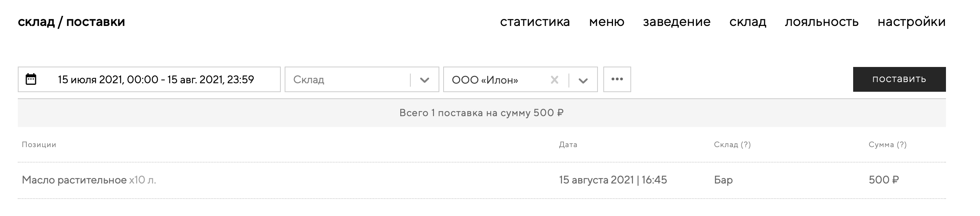Open the лояльность section
980x216 pixels.
(821, 22)
